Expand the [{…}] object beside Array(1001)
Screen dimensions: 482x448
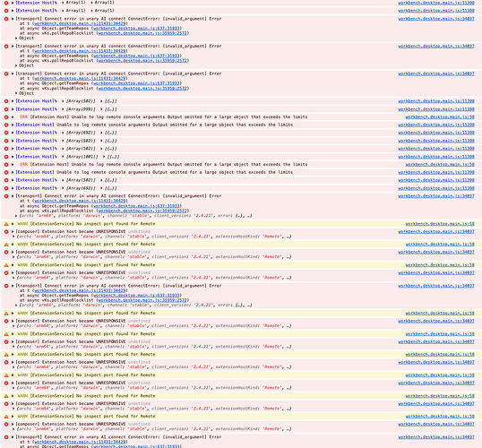tap(104, 157)
